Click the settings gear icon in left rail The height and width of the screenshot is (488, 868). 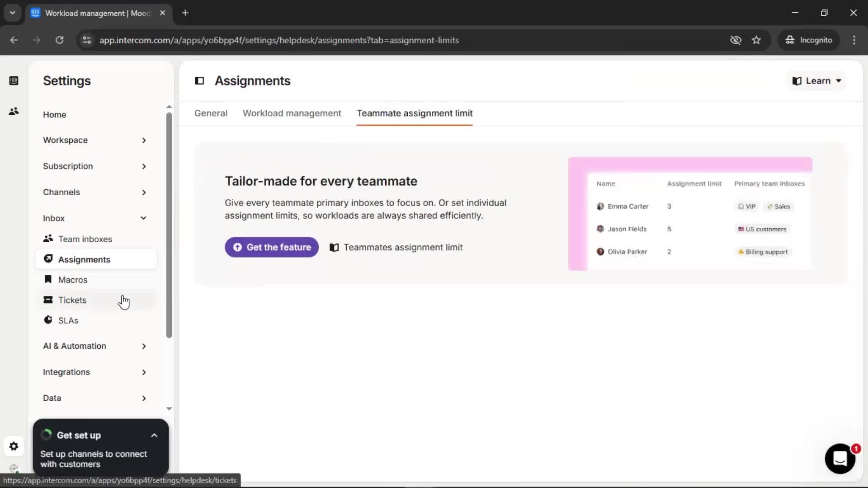click(x=14, y=446)
